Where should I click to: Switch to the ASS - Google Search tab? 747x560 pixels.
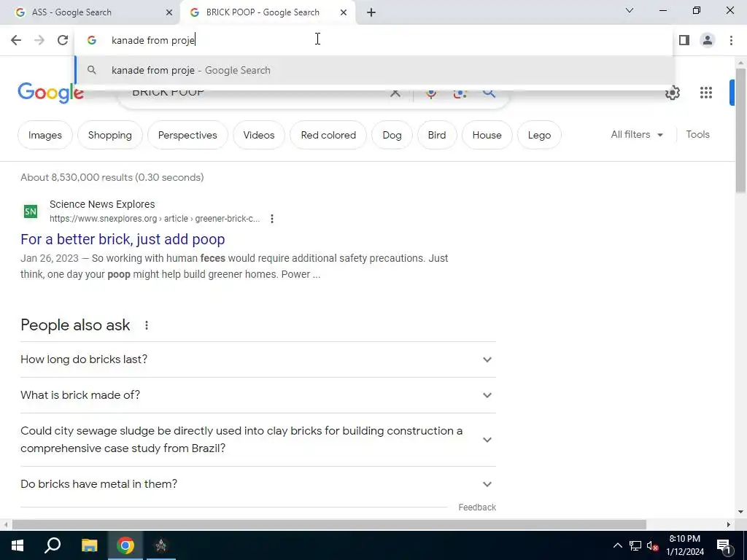pos(90,12)
